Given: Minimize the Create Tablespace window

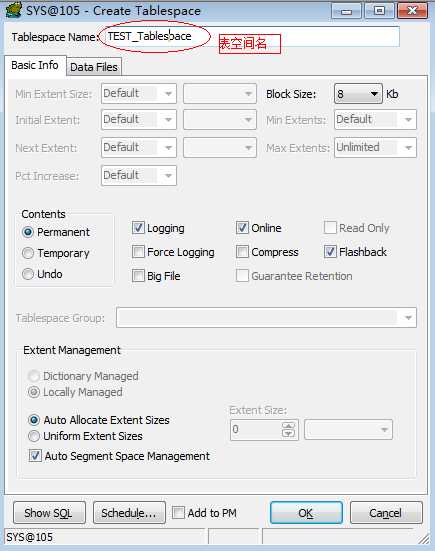Looking at the screenshot, I should (x=346, y=11).
